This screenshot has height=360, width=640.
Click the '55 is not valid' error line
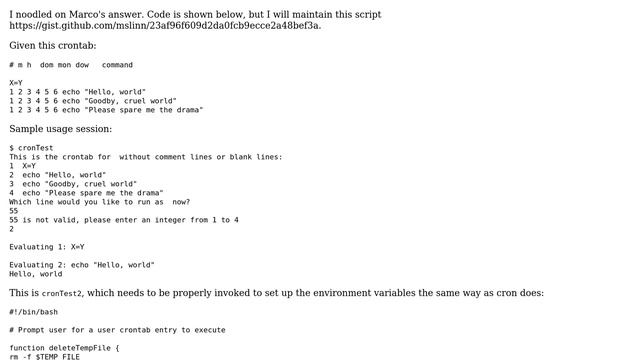124,220
